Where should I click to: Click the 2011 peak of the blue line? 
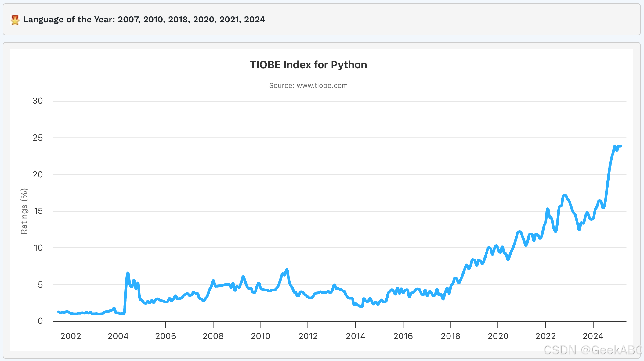coord(287,270)
